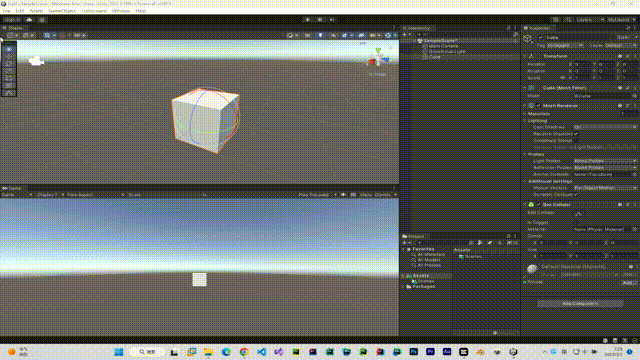Open the File menu

pyautogui.click(x=7, y=11)
